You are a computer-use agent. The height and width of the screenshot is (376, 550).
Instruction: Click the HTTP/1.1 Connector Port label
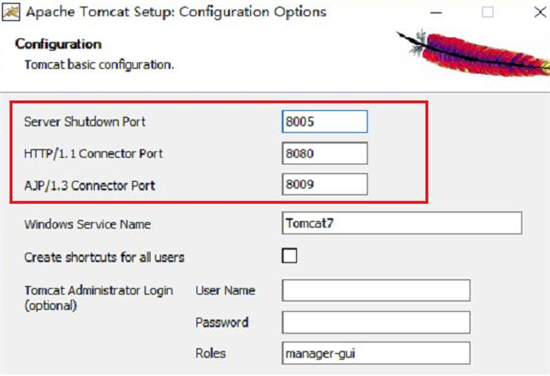click(x=93, y=154)
